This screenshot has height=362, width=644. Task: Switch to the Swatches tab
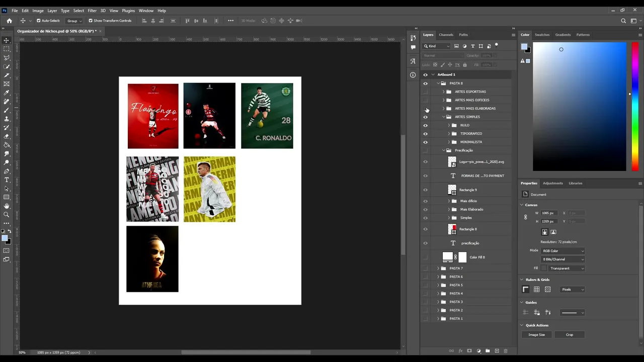coord(542,35)
